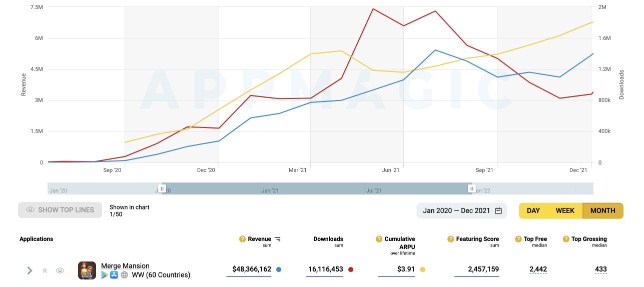Click the Top Grossing help icon
This screenshot has height=287, width=644.
click(x=566, y=239)
